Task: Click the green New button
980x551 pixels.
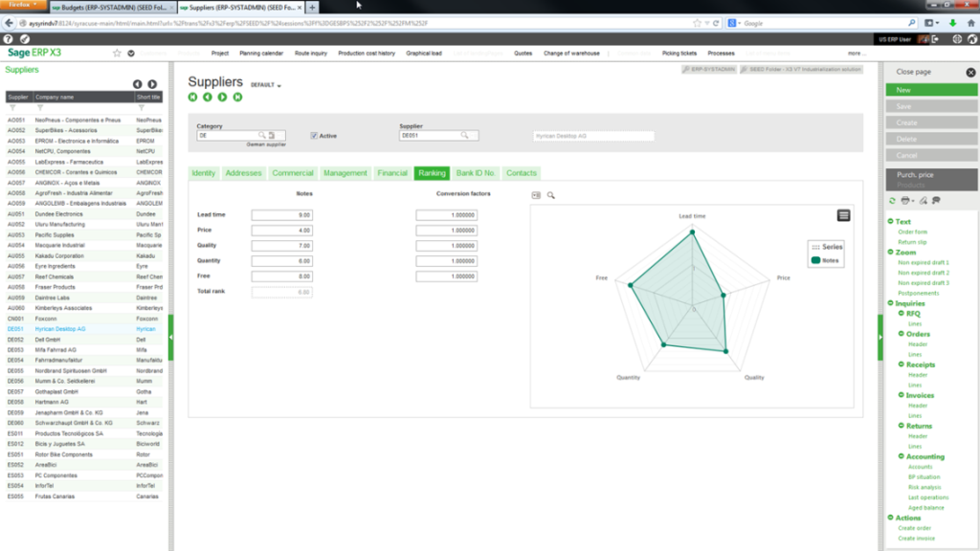Action: tap(930, 90)
